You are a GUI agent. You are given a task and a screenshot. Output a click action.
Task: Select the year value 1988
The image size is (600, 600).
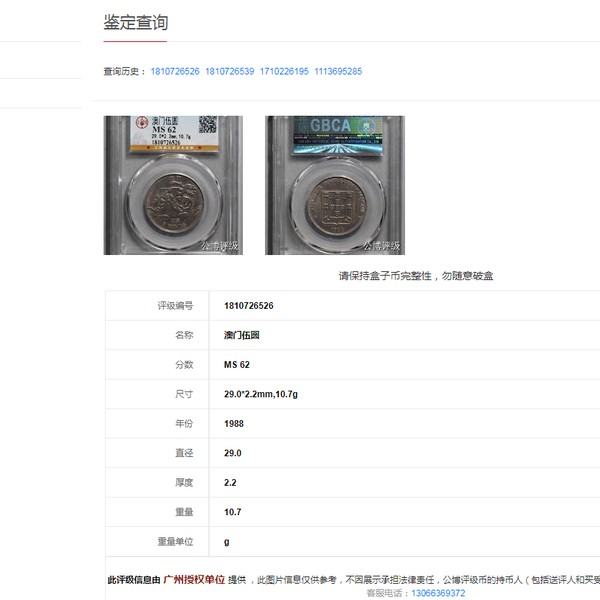(x=234, y=424)
